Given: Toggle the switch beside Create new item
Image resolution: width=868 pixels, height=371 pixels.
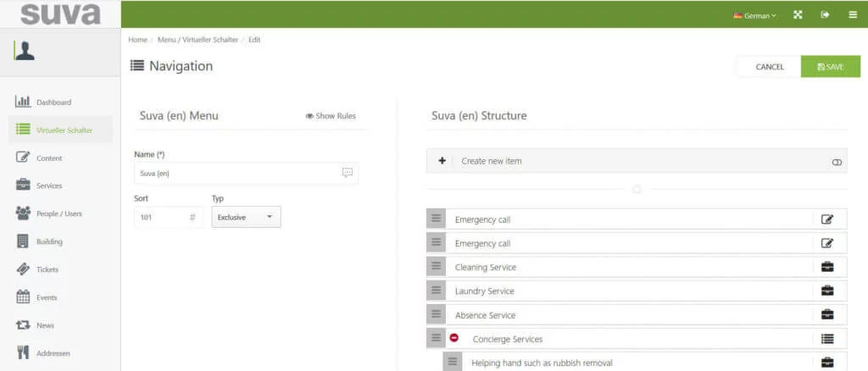Looking at the screenshot, I should click(837, 161).
